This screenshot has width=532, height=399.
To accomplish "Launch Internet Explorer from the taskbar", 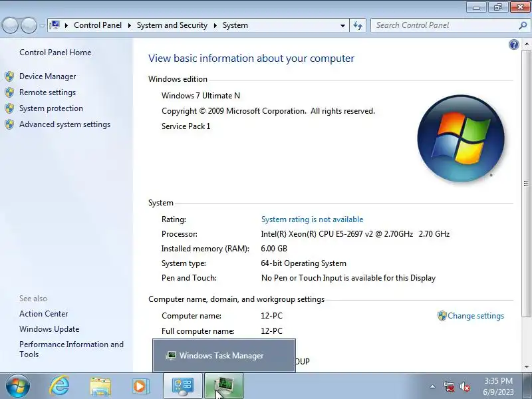I will pyautogui.click(x=59, y=386).
